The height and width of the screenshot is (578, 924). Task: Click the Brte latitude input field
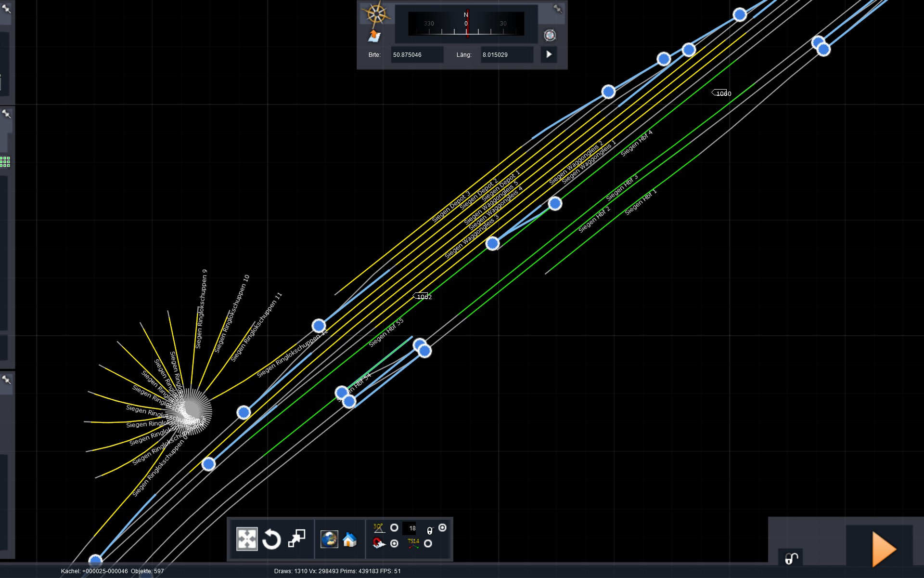point(416,54)
